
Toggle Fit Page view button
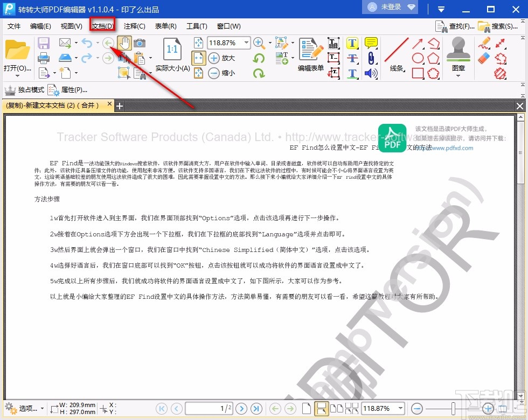click(x=198, y=43)
